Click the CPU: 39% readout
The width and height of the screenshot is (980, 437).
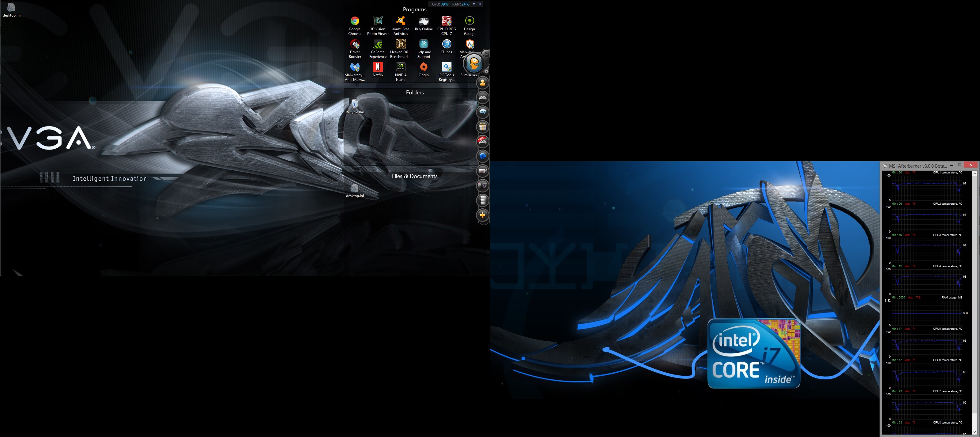coord(440,4)
